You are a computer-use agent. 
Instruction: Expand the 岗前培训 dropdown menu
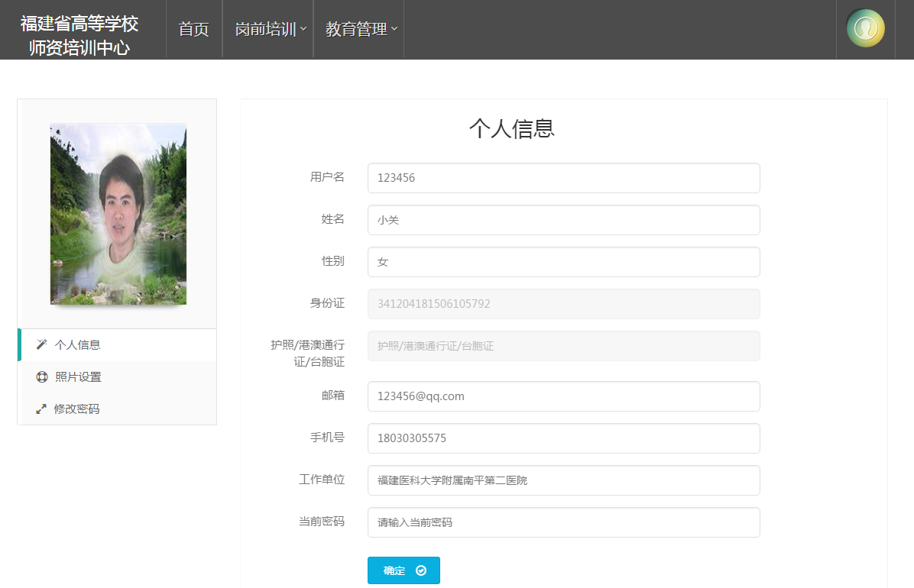[271, 30]
